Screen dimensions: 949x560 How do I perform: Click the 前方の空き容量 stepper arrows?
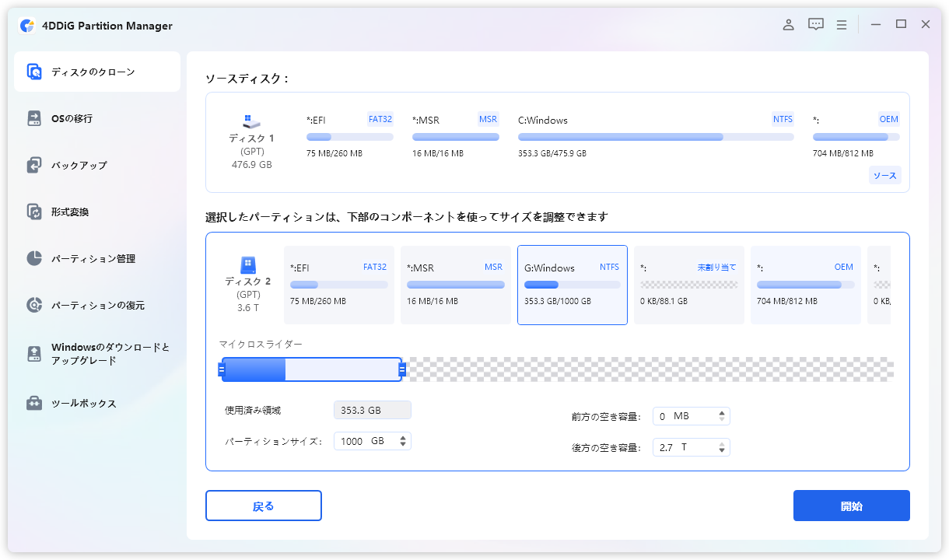pyautogui.click(x=722, y=416)
